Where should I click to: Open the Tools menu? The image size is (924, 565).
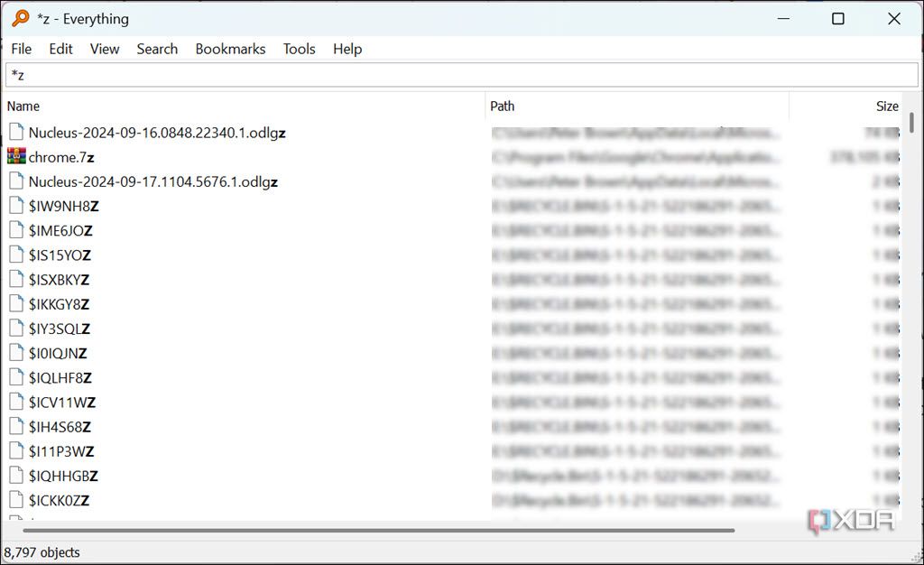click(x=299, y=49)
